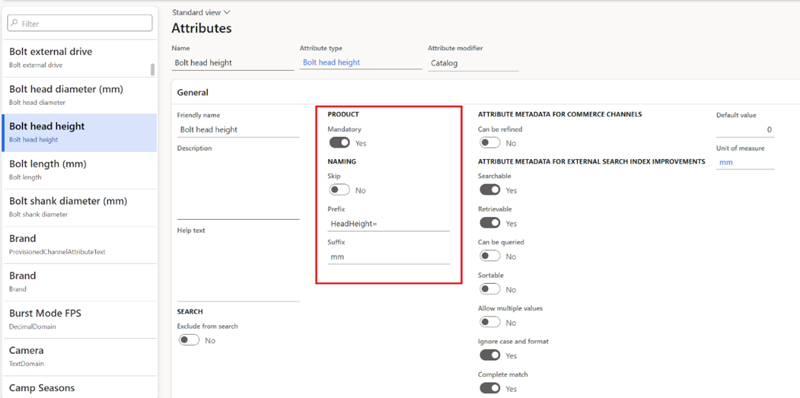This screenshot has width=800, height=398.
Task: Open the Standard view dropdown
Action: [x=201, y=12]
